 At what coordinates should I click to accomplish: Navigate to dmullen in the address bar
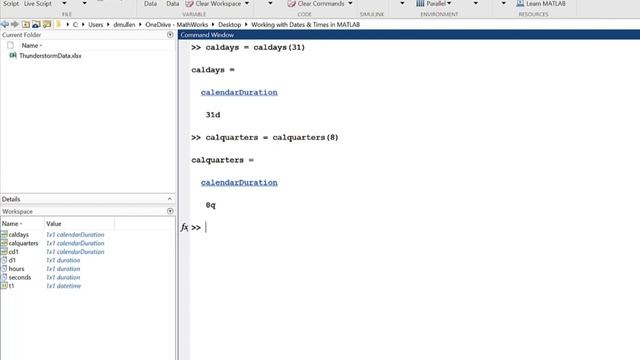124,24
